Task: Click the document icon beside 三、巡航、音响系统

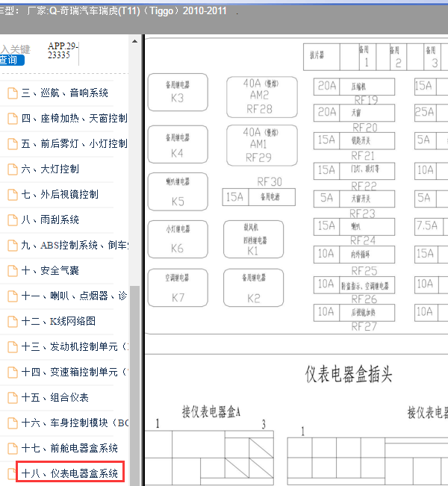Action: [x=13, y=93]
